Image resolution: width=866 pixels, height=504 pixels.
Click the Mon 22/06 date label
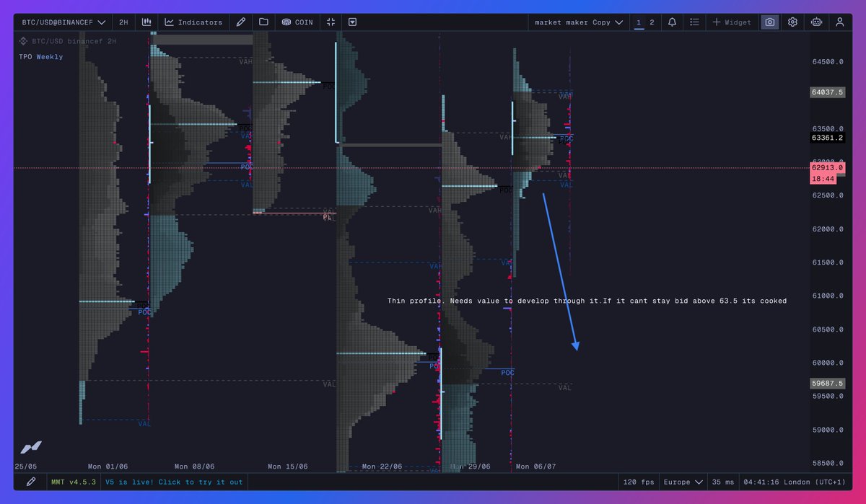point(382,467)
